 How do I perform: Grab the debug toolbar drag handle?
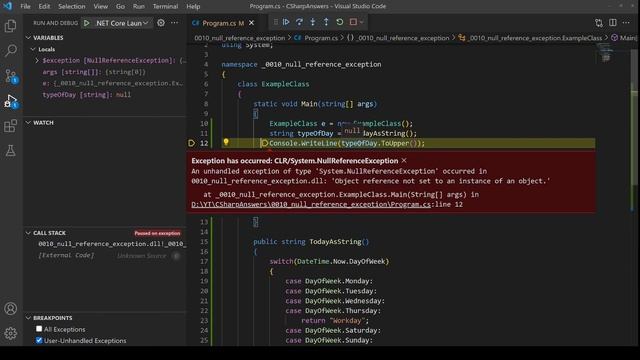point(276,22)
